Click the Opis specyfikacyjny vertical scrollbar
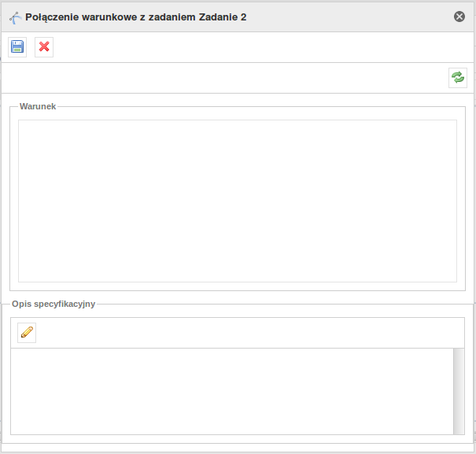This screenshot has height=454, width=476. (459, 391)
